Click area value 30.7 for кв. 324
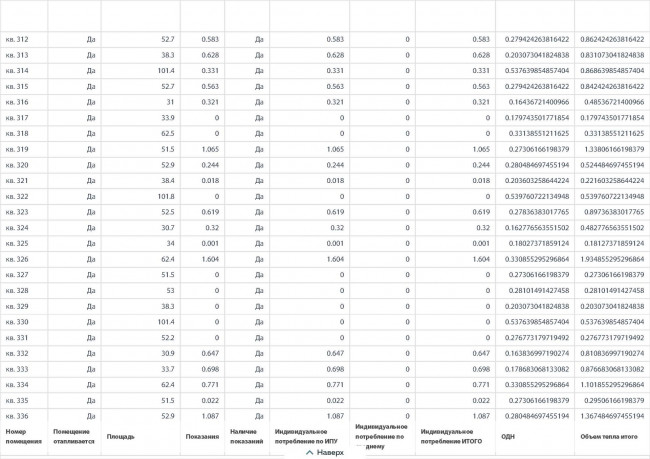650x459 pixels. [x=168, y=228]
